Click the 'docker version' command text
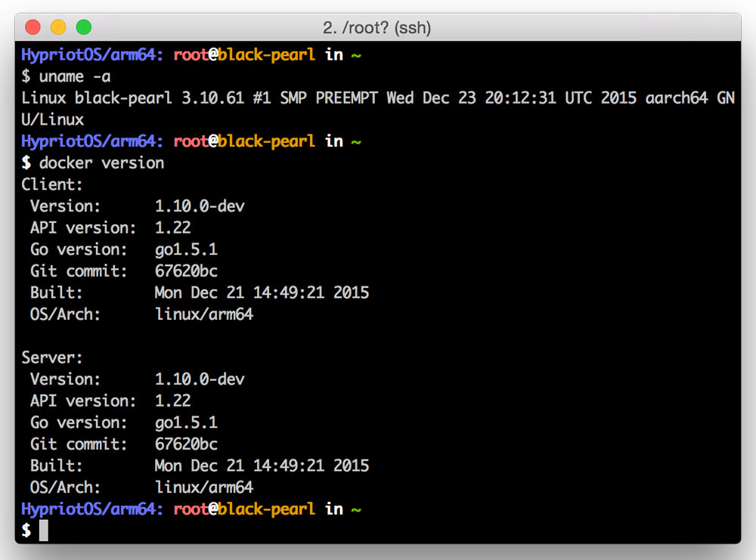756x560 pixels. pyautogui.click(x=101, y=162)
